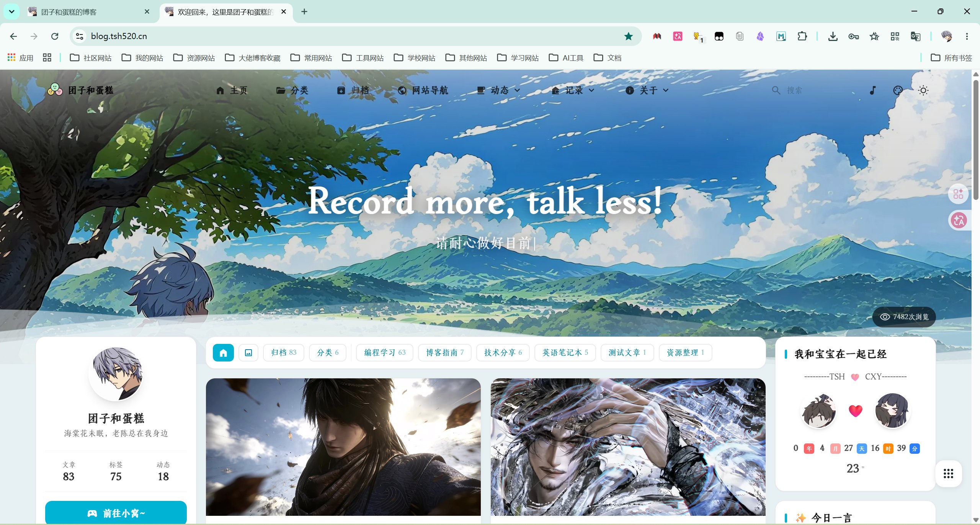This screenshot has width=980, height=525.
Task: Select the 博客指南 7 category tag
Action: [x=445, y=352]
